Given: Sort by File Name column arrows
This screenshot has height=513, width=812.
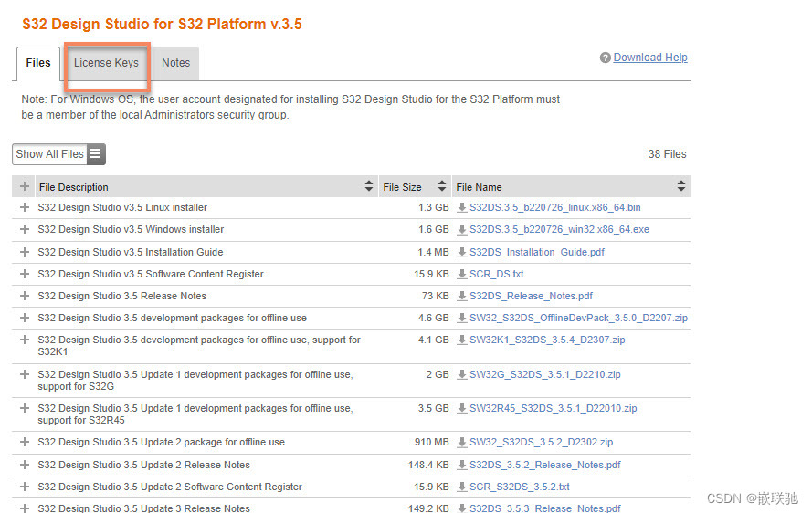Looking at the screenshot, I should [x=681, y=186].
